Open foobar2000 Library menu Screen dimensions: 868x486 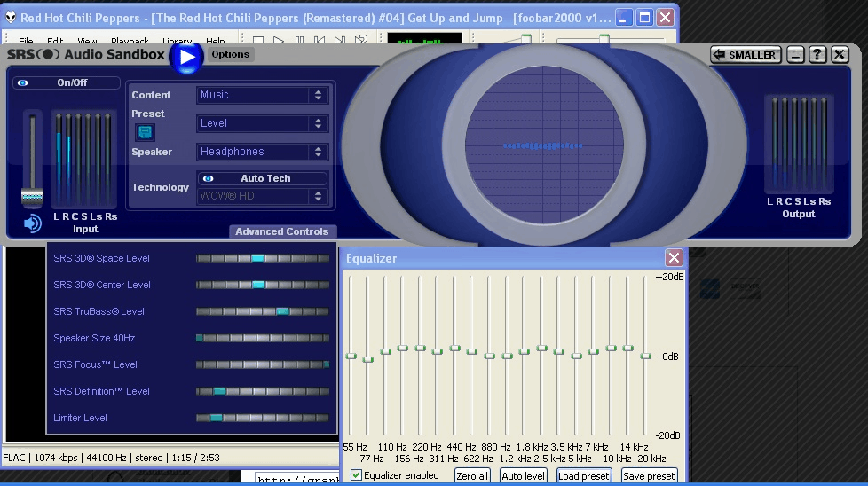(x=178, y=41)
